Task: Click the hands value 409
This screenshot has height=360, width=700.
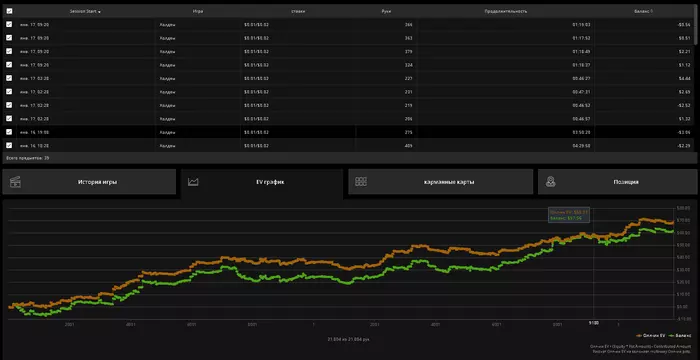Action: point(408,146)
